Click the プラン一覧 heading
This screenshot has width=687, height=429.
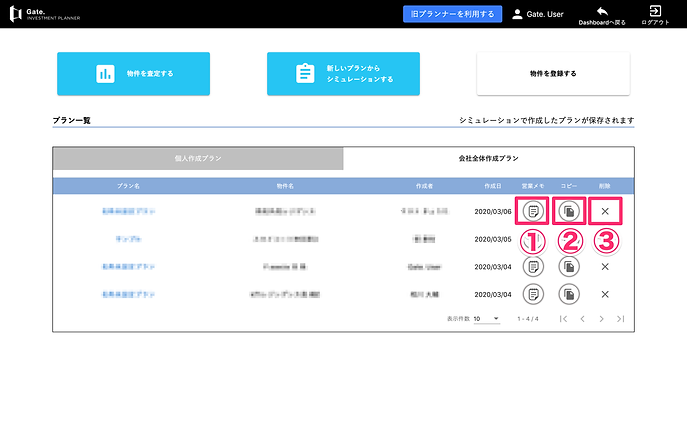pyautogui.click(x=71, y=120)
